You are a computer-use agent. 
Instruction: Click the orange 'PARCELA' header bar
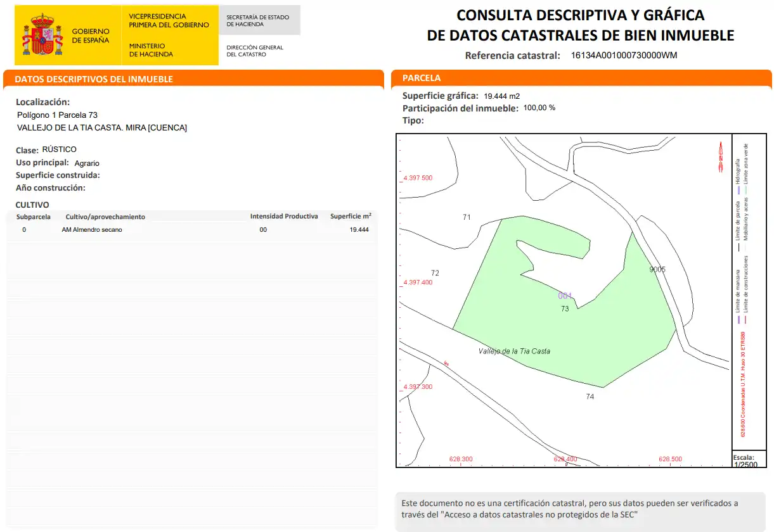pyautogui.click(x=582, y=78)
